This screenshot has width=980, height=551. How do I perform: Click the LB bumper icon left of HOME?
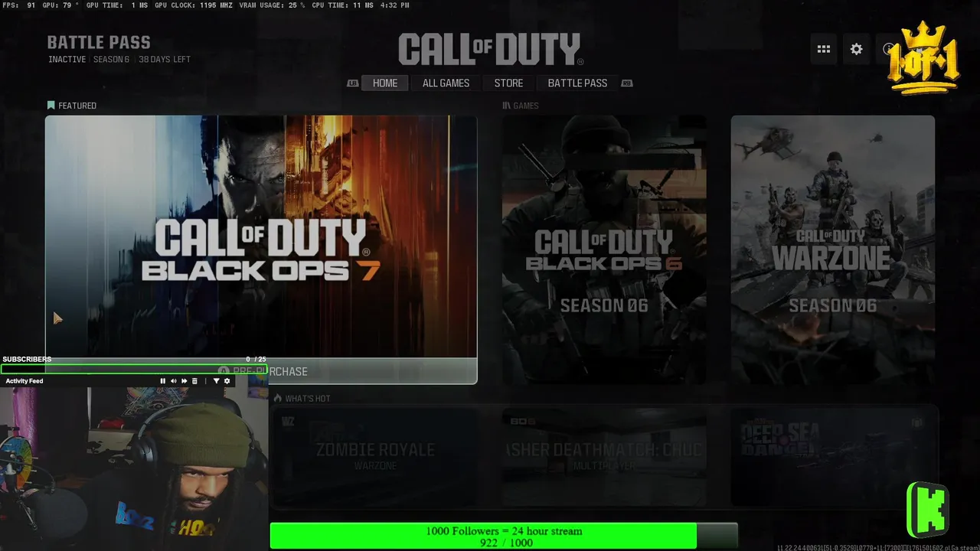[x=352, y=83]
